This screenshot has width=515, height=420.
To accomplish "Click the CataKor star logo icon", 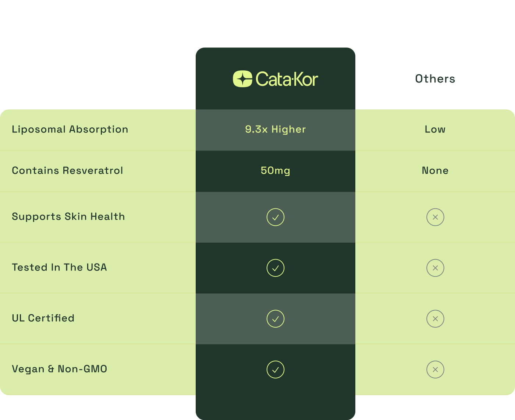I will pyautogui.click(x=242, y=79).
